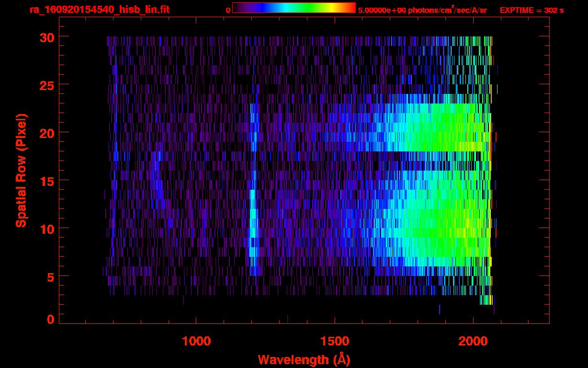
Task: Click the file name ra_160920154540_hisb_lin.fit
Action: [99, 10]
